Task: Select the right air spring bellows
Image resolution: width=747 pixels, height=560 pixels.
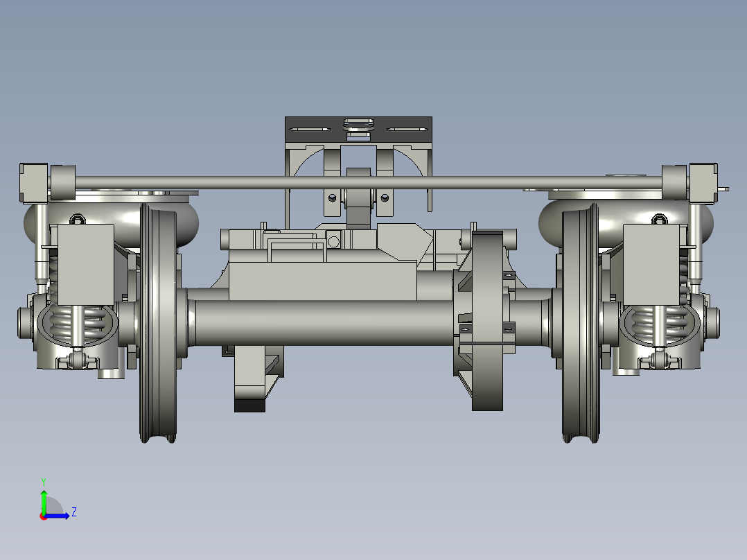Action: point(626,224)
